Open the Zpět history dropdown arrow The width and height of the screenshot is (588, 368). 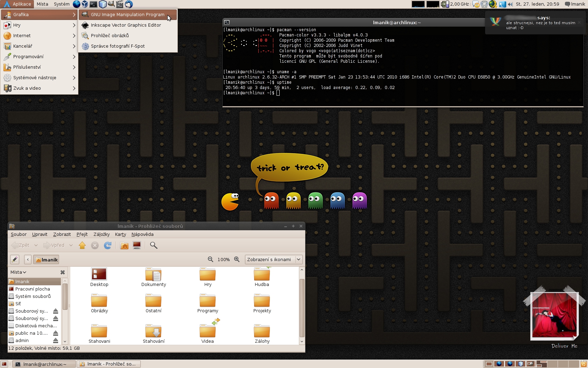point(36,245)
